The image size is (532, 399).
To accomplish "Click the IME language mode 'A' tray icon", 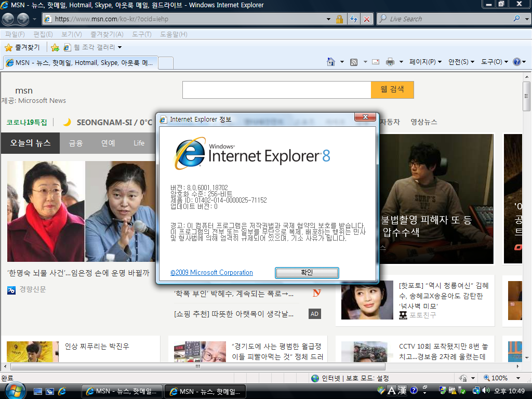I will click(392, 391).
